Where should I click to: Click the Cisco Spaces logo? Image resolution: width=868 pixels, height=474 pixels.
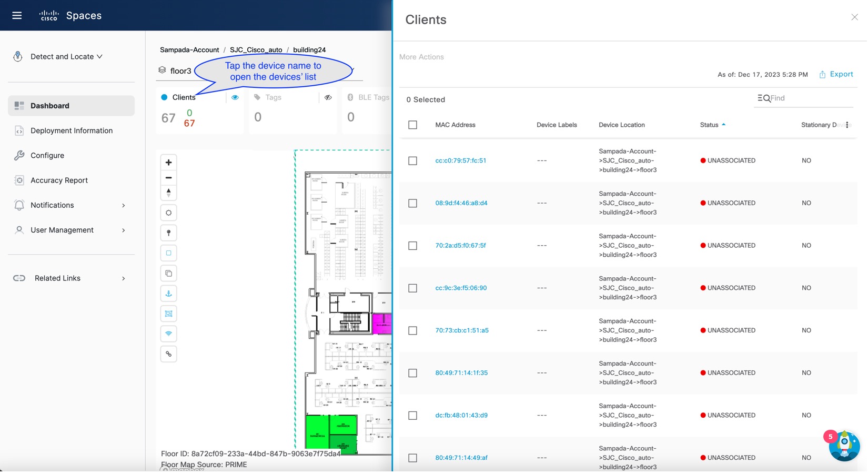70,15
